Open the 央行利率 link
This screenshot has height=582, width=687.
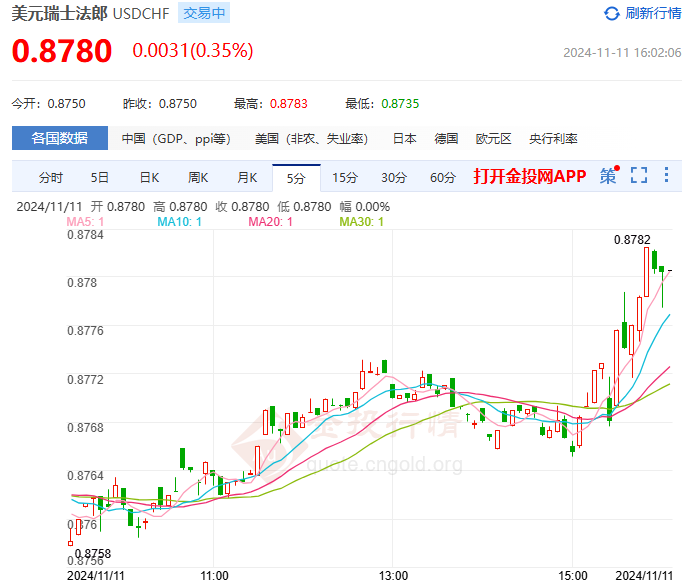[553, 138]
